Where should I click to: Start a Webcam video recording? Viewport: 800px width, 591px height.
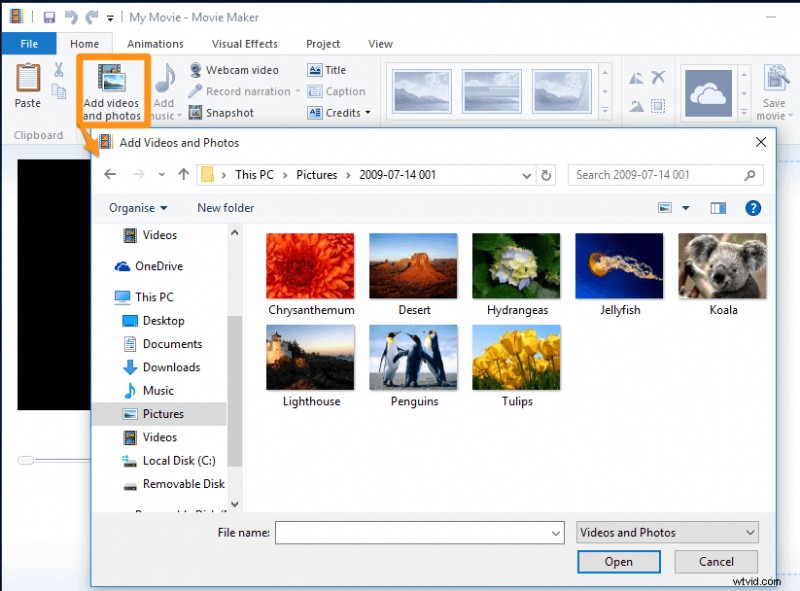coord(241,69)
